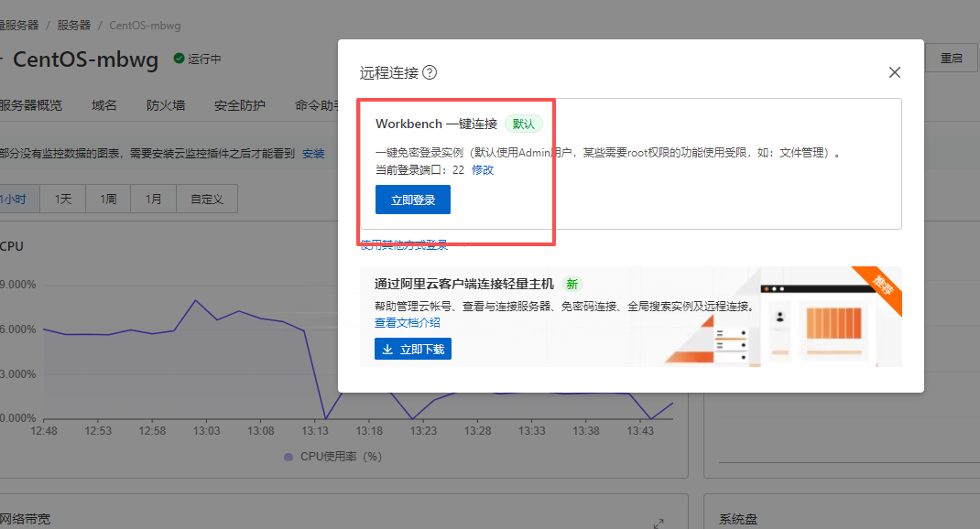Screen dimensions: 980x529
Task: Click 服务器 in the breadcrumb navigation
Action: [73, 25]
